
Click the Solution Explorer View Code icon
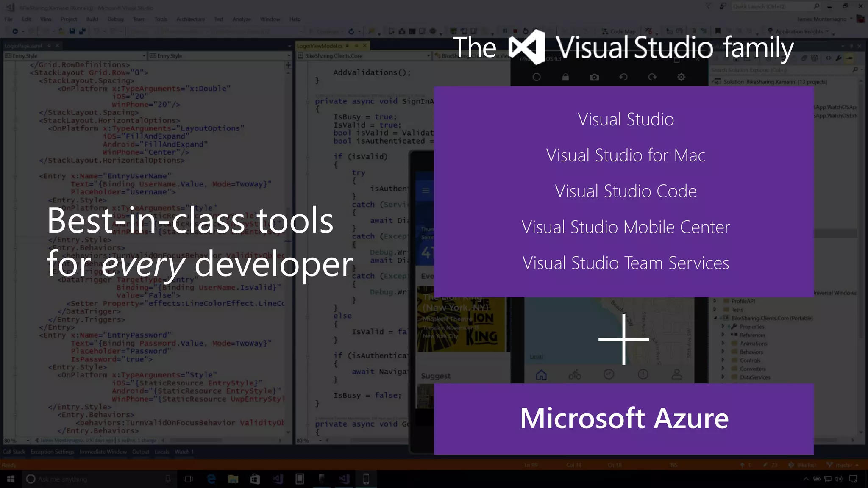(x=829, y=58)
